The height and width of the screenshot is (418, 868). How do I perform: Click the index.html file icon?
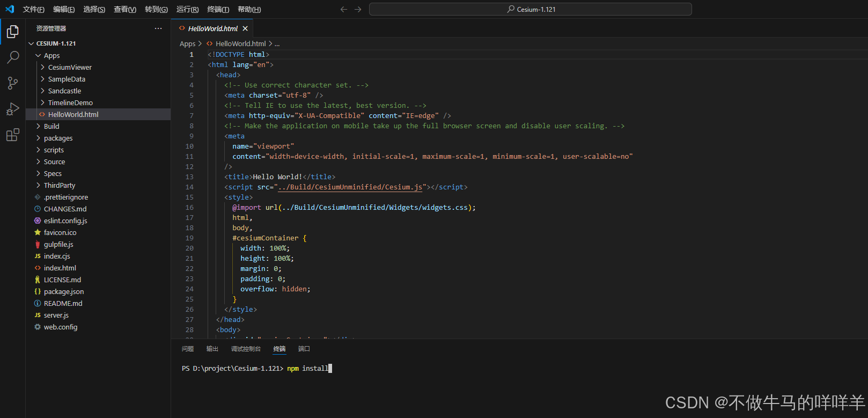click(38, 268)
